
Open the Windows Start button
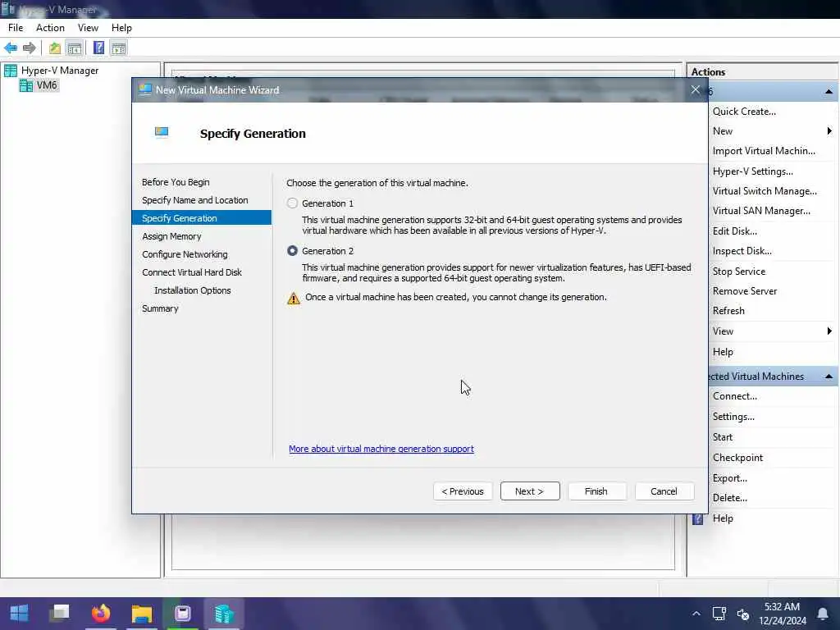click(20, 613)
